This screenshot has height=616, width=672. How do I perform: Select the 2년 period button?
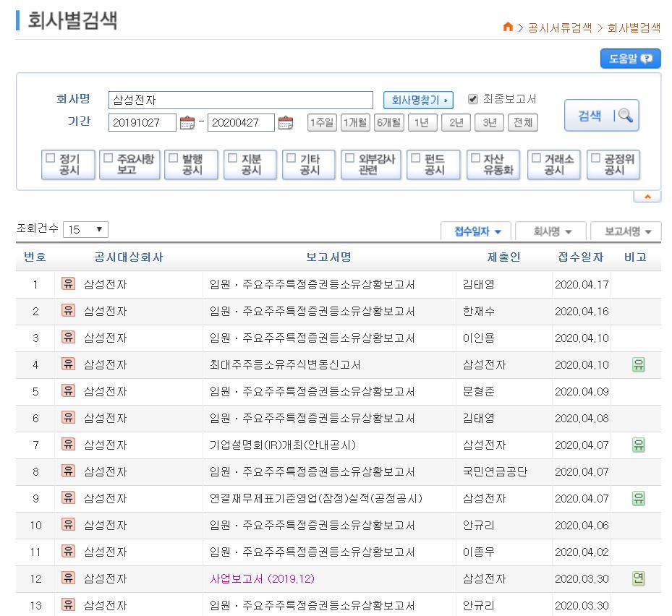[x=456, y=122]
